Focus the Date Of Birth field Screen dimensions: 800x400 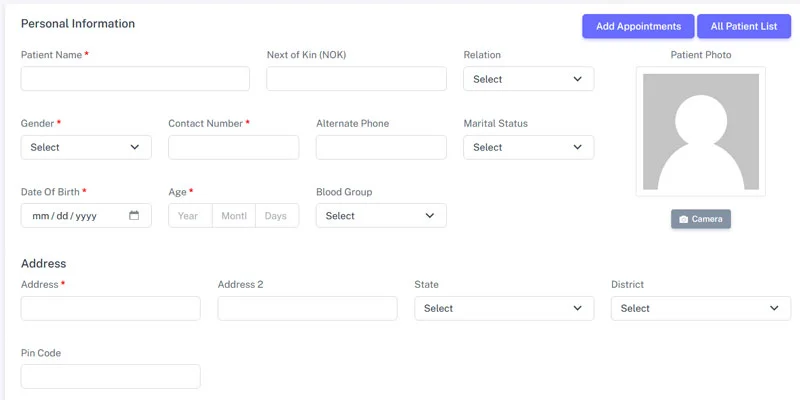pyautogui.click(x=86, y=215)
